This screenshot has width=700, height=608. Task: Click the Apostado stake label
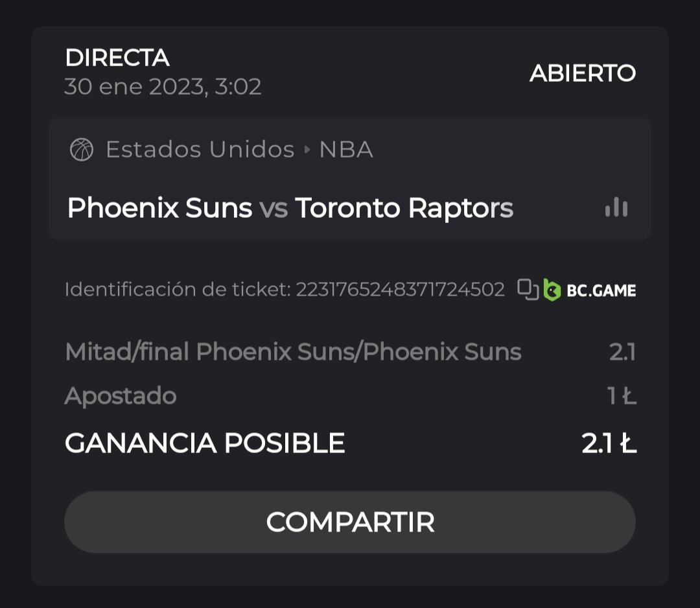pyautogui.click(x=121, y=396)
